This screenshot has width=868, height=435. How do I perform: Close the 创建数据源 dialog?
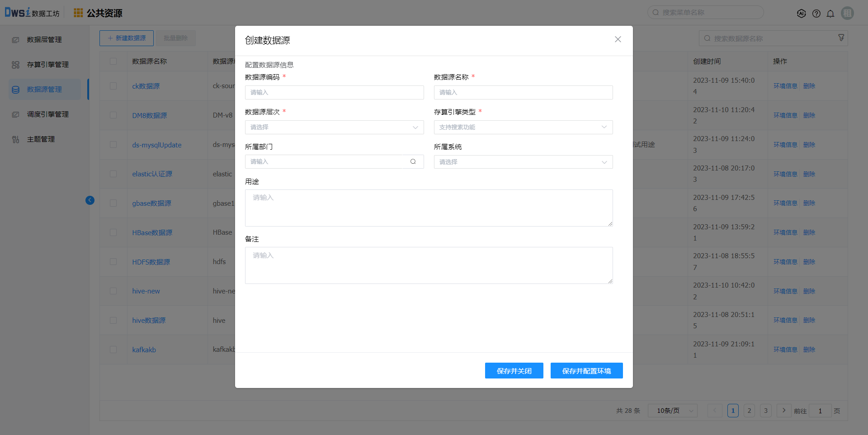pos(618,39)
